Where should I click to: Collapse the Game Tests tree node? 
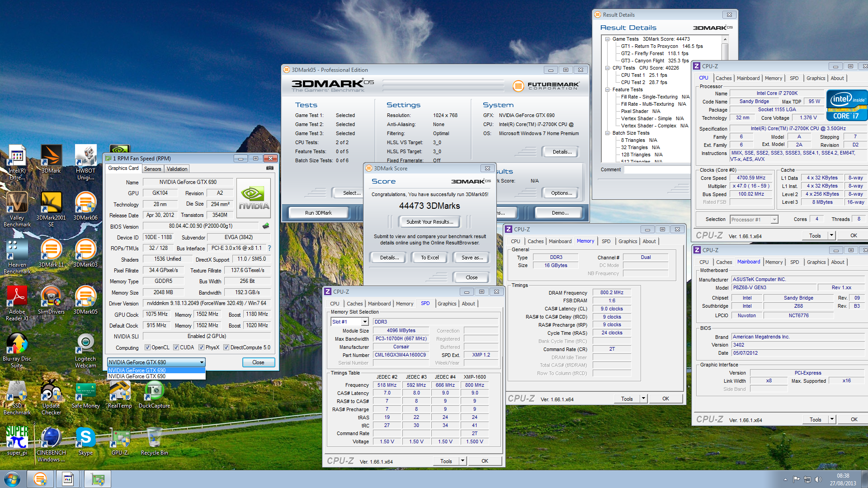[608, 39]
